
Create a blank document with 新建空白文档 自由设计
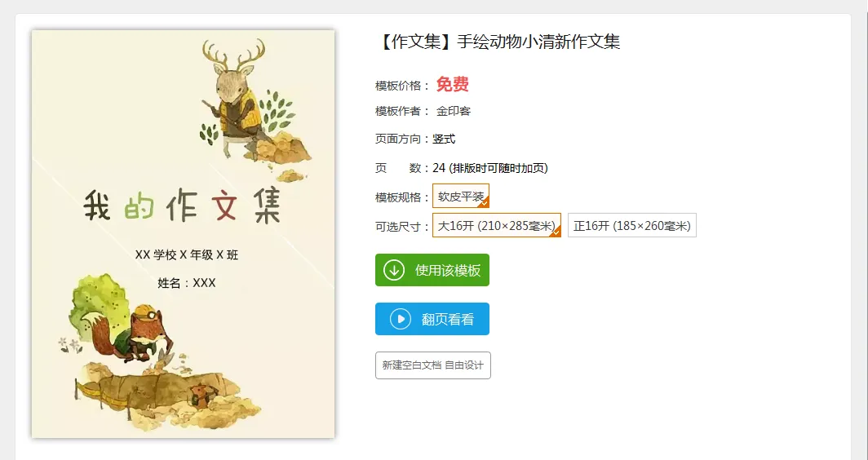[x=433, y=365]
